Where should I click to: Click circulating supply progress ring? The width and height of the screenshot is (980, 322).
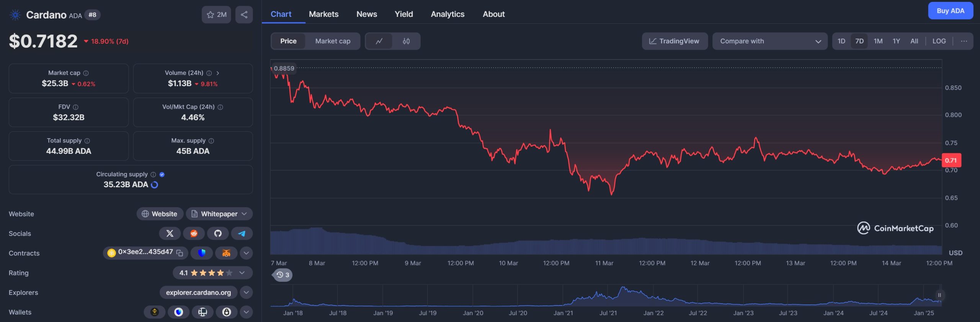pyautogui.click(x=155, y=185)
